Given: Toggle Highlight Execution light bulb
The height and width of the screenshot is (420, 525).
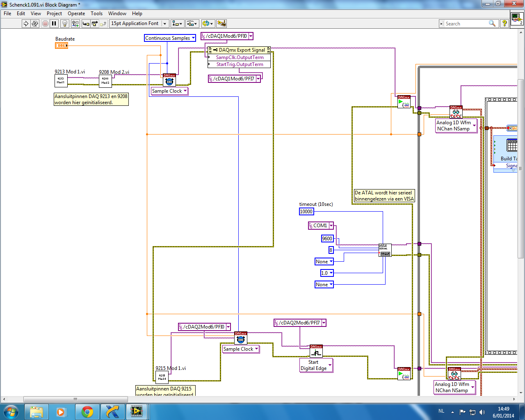Looking at the screenshot, I should [65, 24].
